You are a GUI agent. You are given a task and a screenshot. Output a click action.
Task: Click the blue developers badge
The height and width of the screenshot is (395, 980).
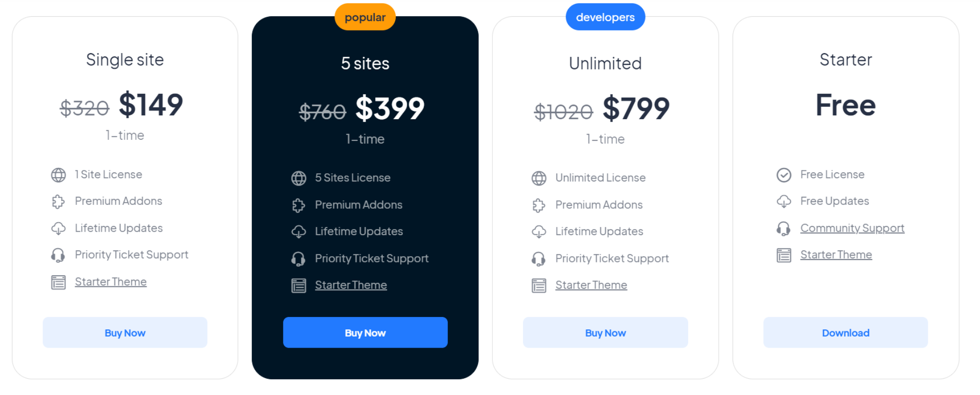coord(605,17)
